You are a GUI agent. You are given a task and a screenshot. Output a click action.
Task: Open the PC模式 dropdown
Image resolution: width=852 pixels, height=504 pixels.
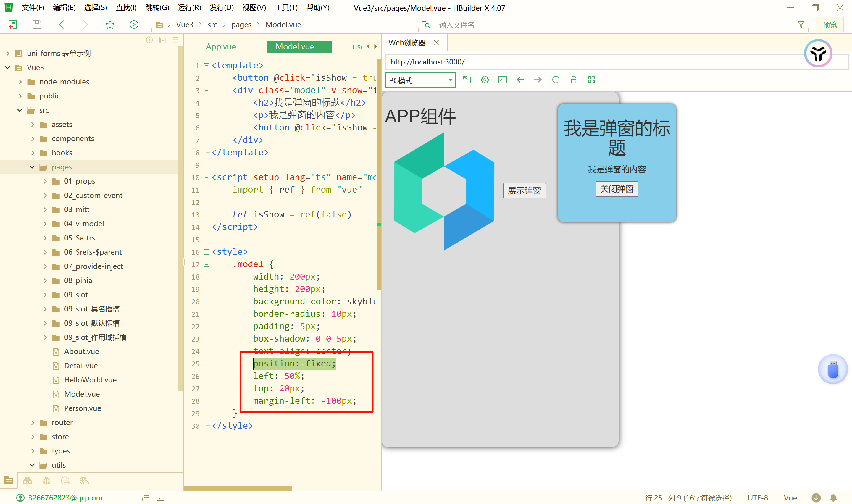420,80
